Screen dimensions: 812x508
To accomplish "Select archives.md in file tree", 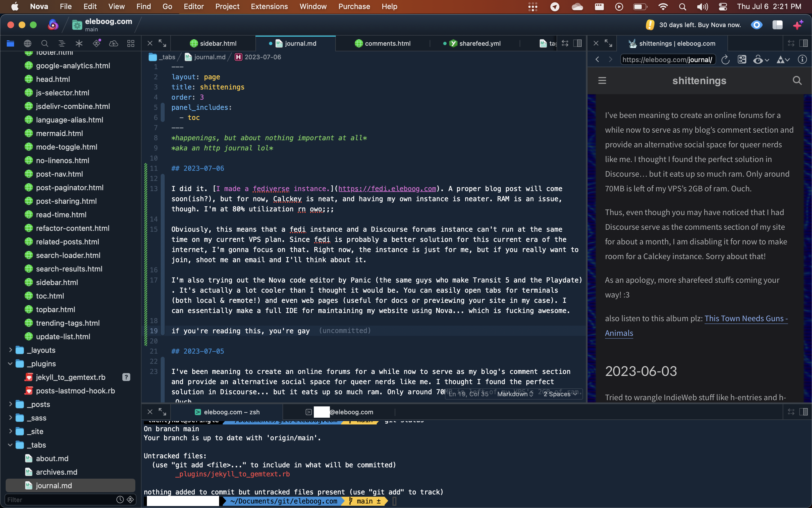I will pos(56,472).
